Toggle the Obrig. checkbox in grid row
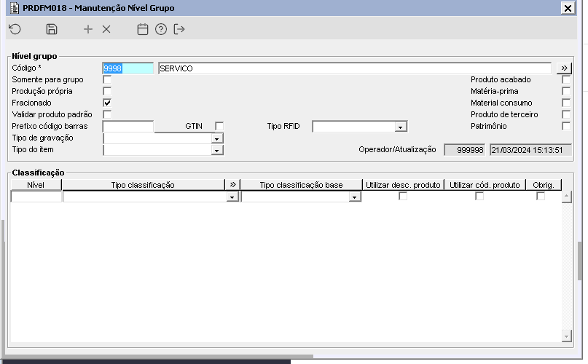 click(541, 196)
